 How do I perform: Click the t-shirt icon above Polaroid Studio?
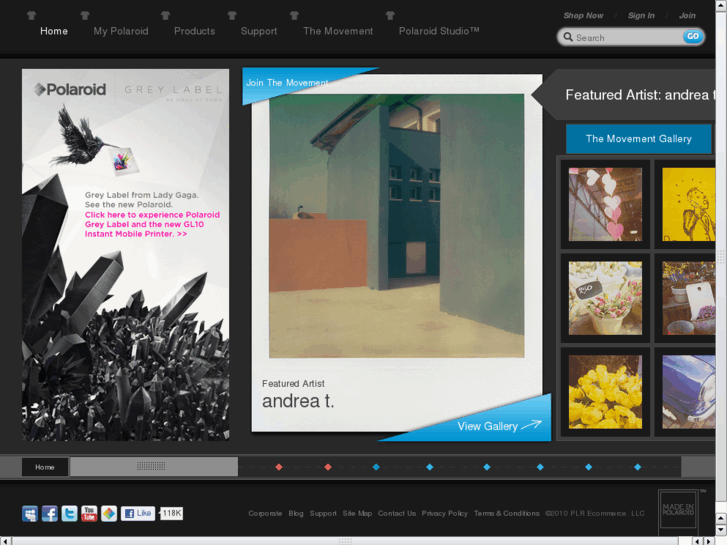390,16
